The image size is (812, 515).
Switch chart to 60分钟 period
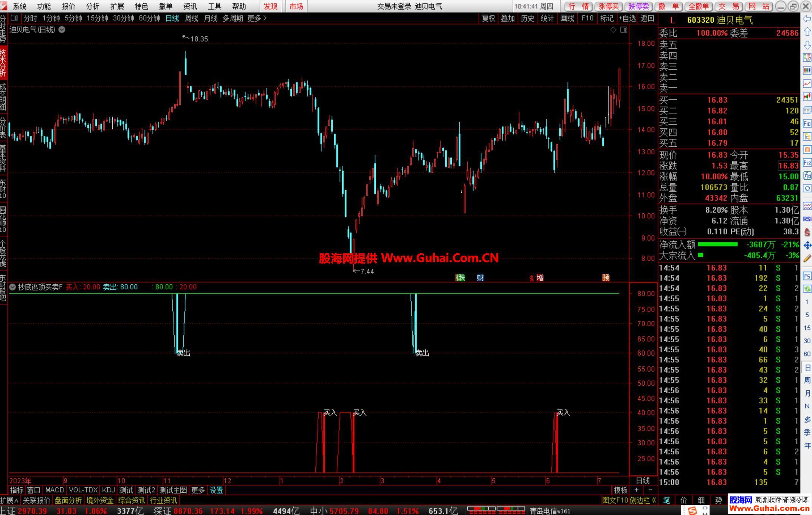[150, 18]
